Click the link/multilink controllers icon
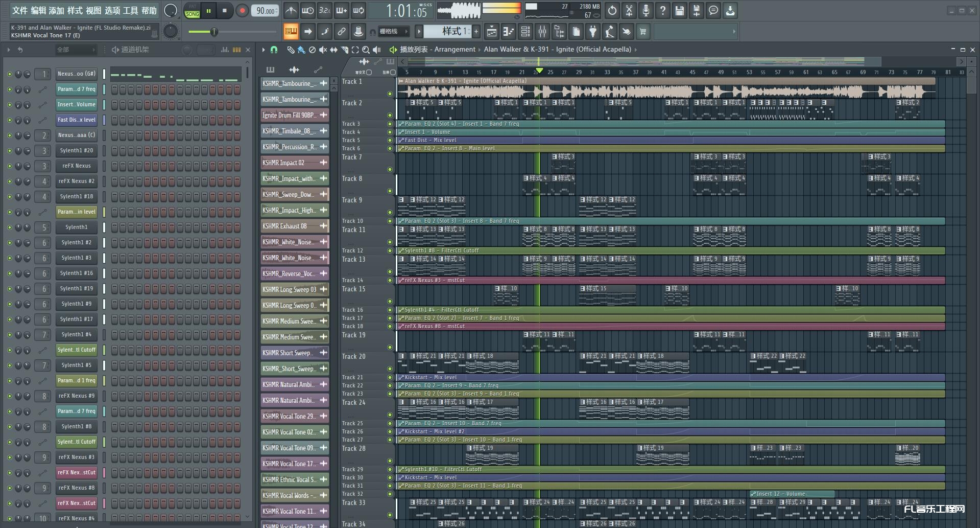The height and width of the screenshot is (528, 980). click(342, 32)
